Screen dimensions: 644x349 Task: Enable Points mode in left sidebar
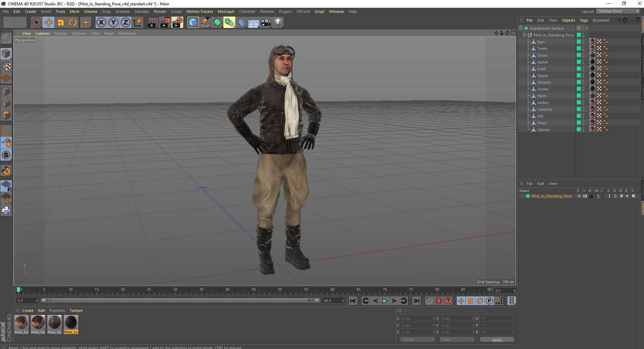tap(6, 91)
